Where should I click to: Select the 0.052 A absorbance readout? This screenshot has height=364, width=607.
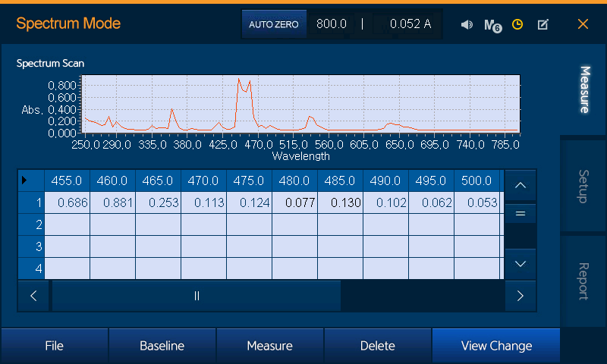(x=410, y=24)
